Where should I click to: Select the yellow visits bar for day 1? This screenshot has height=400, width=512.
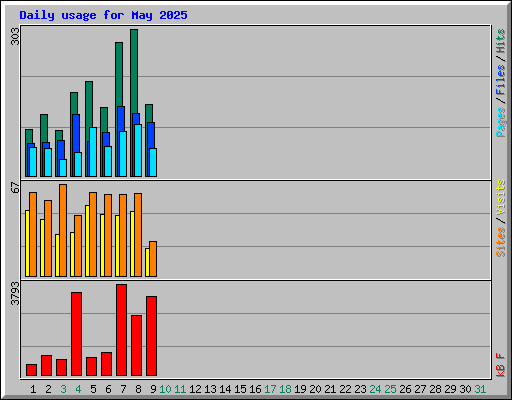click(x=27, y=243)
